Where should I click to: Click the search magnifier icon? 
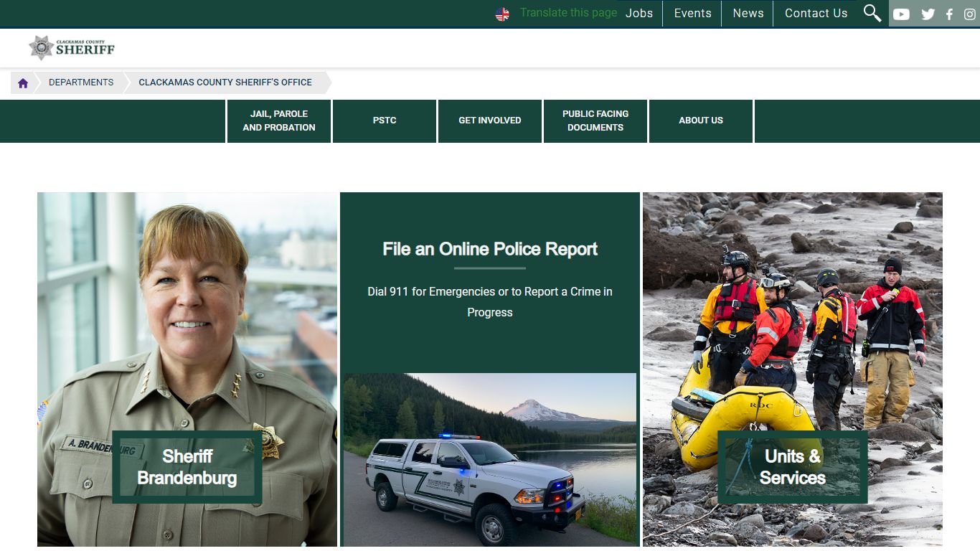pos(872,13)
